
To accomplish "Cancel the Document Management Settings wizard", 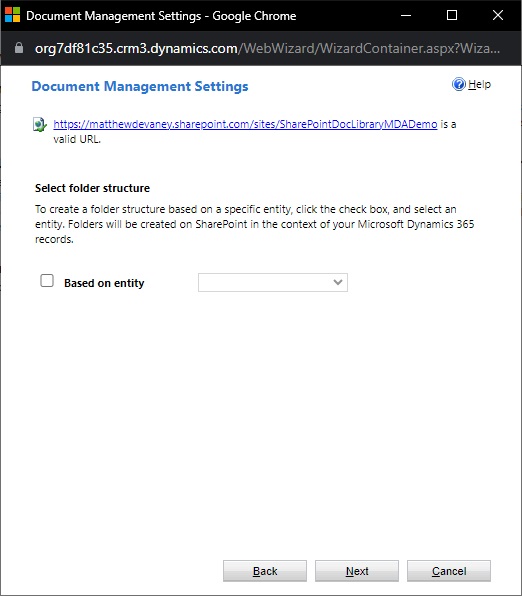I will (x=449, y=571).
